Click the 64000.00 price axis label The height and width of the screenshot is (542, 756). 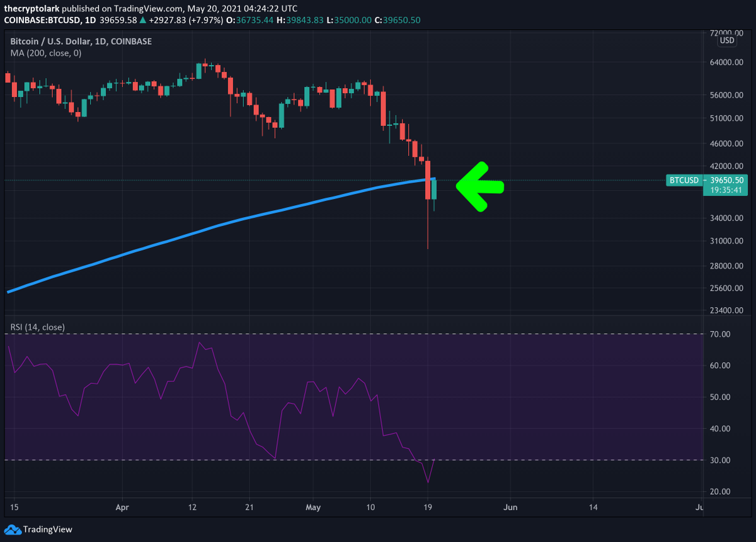[726, 63]
